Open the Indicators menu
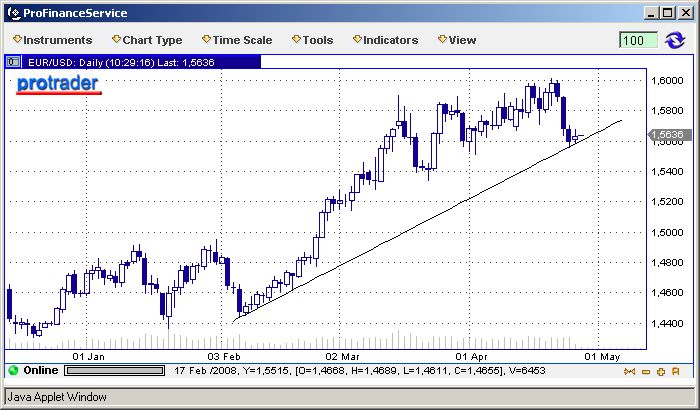 pyautogui.click(x=385, y=40)
